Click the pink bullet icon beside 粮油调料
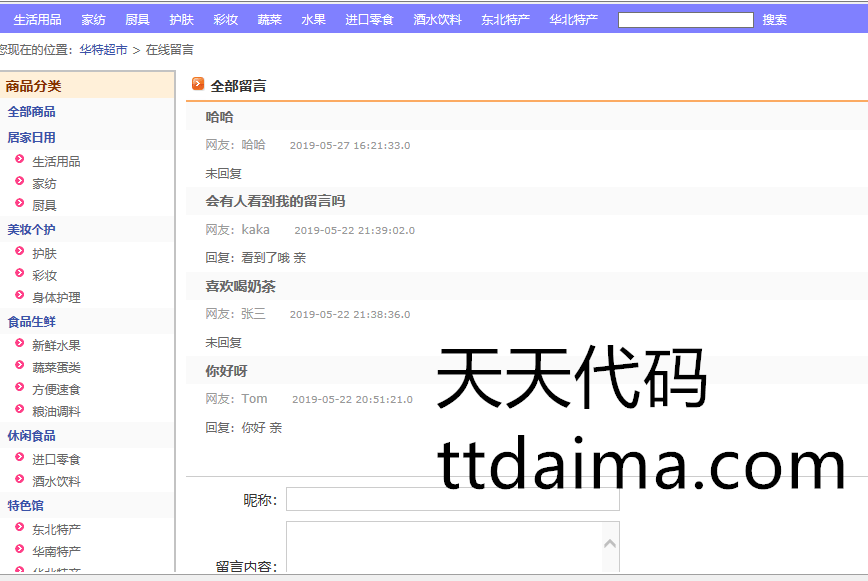Screen dimensions: 868x581 (x=19, y=410)
